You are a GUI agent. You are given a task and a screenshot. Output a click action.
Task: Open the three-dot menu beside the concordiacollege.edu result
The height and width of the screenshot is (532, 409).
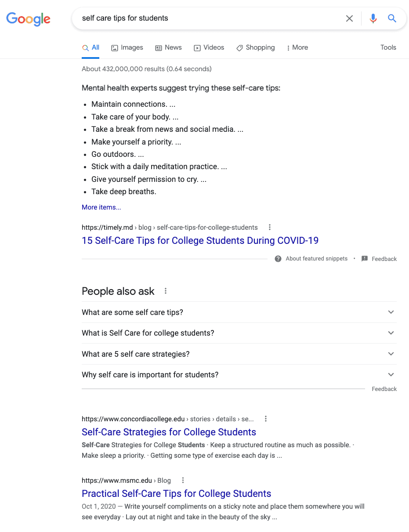point(266,419)
